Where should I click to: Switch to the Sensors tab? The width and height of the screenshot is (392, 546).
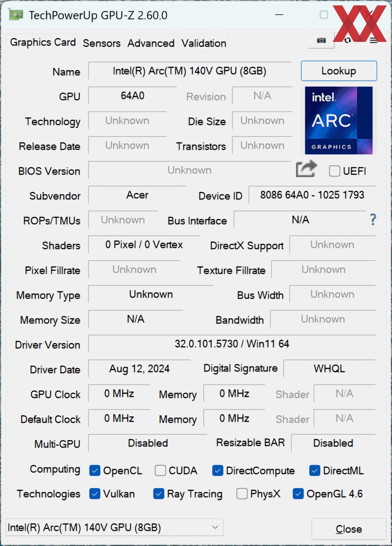coord(101,43)
